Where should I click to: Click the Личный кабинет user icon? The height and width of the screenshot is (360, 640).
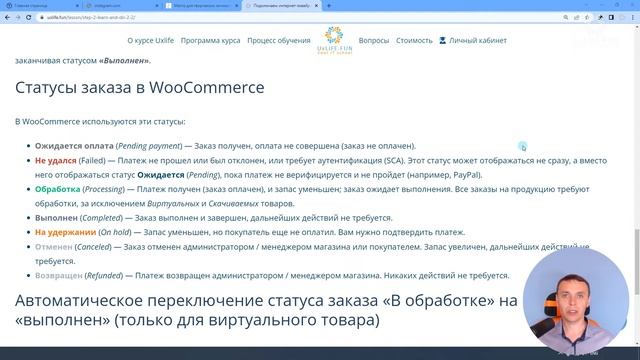click(442, 40)
